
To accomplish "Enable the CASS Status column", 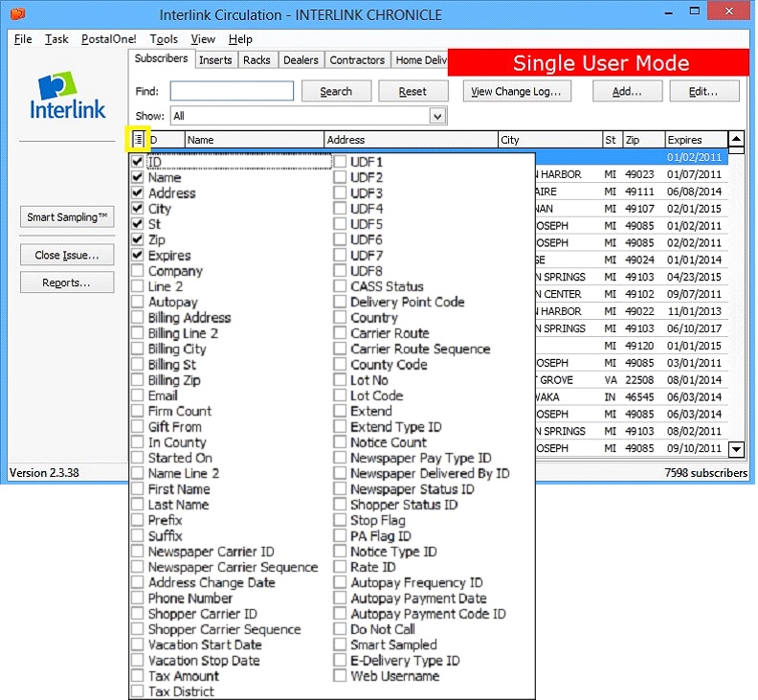I will (340, 286).
